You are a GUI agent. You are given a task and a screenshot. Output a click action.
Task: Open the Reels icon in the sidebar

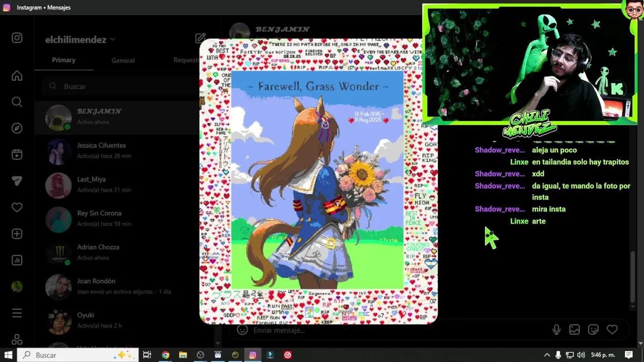point(17,154)
